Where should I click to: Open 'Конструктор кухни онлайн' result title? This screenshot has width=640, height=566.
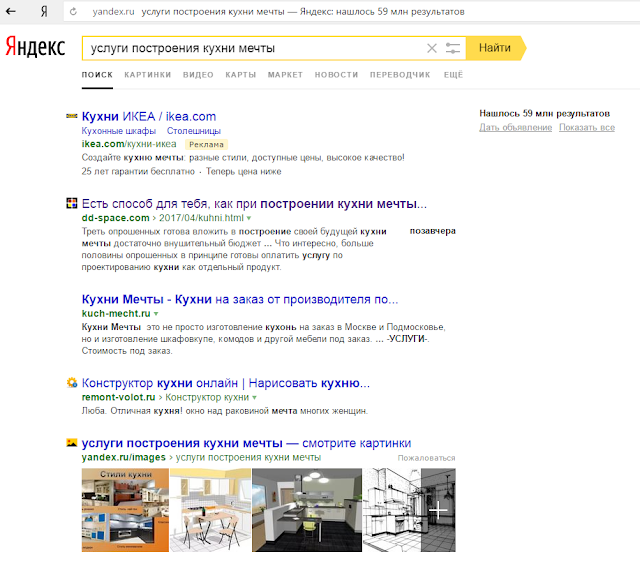point(225,383)
